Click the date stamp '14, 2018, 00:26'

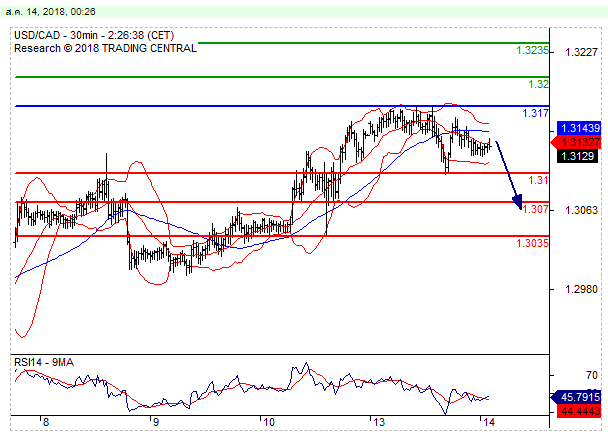pos(61,12)
